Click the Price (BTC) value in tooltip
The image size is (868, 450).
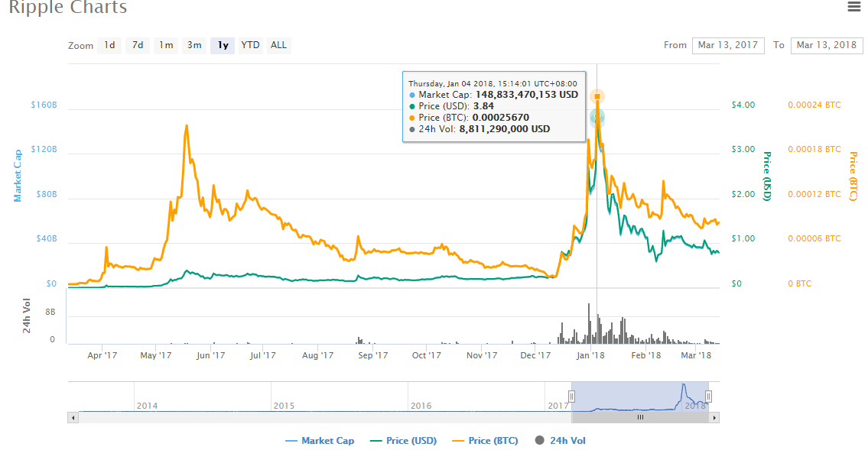[x=500, y=118]
